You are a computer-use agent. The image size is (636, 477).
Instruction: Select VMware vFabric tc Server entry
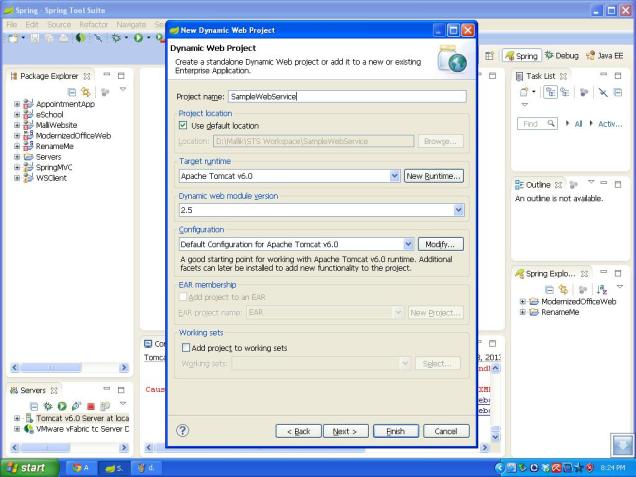(82, 428)
